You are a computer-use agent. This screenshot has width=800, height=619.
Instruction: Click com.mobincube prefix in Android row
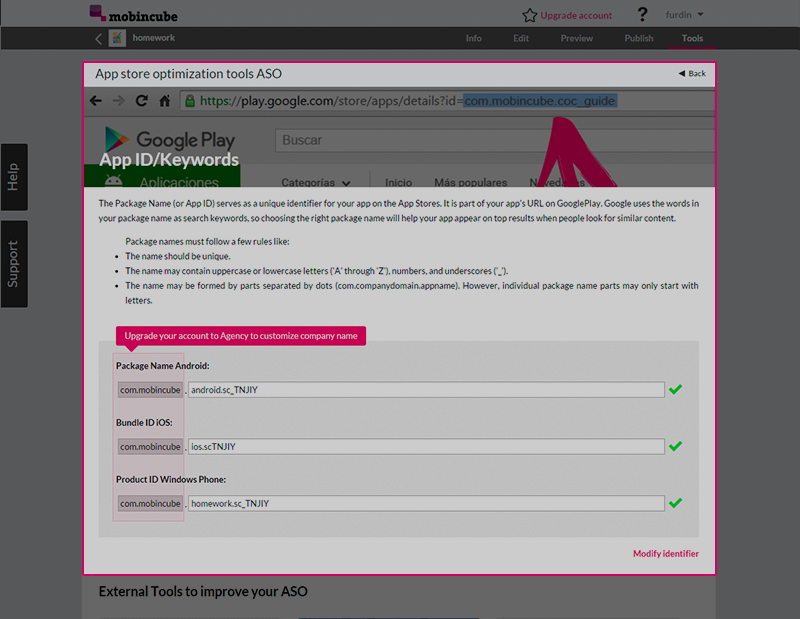(x=150, y=390)
